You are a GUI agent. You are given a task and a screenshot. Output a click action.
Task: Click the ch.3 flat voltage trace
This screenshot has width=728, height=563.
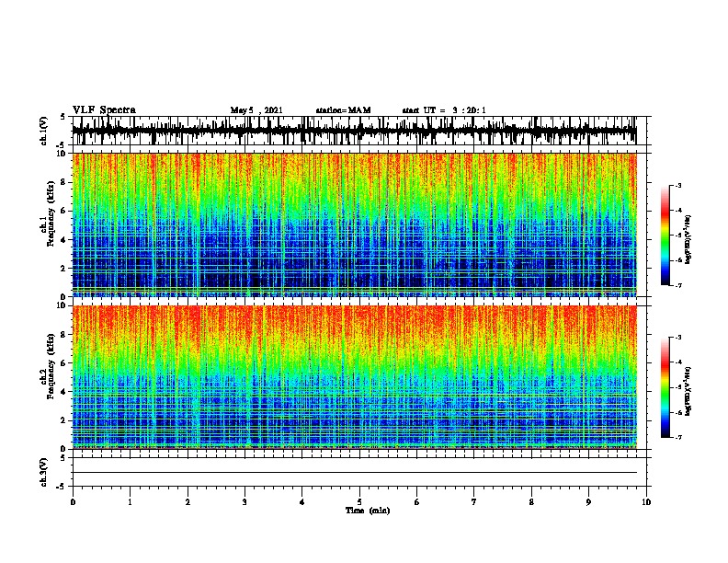point(354,473)
